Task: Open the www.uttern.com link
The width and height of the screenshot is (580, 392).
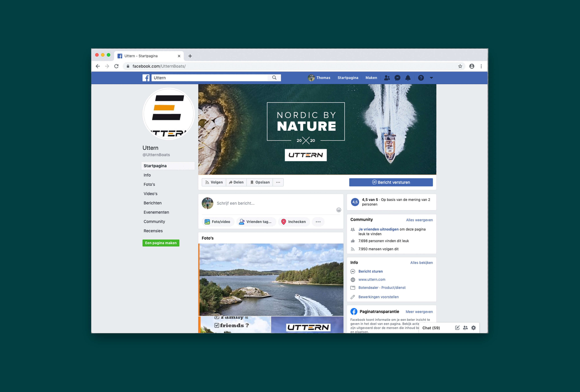Action: click(372, 279)
